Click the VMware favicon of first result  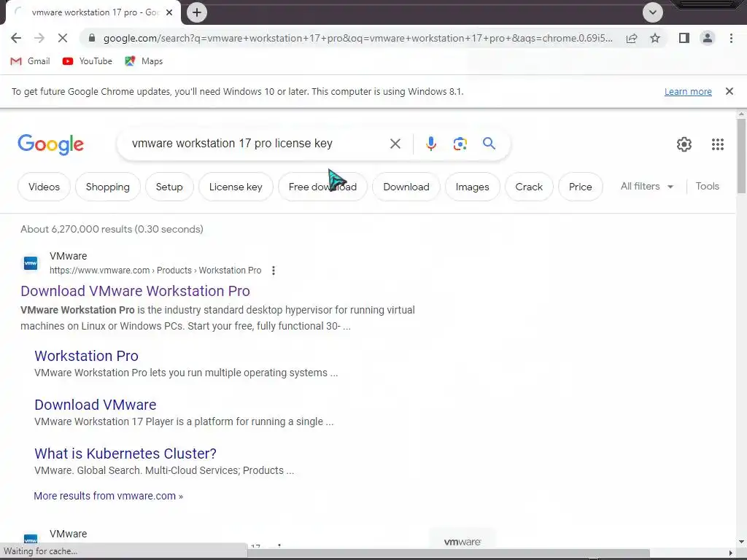[31, 262]
